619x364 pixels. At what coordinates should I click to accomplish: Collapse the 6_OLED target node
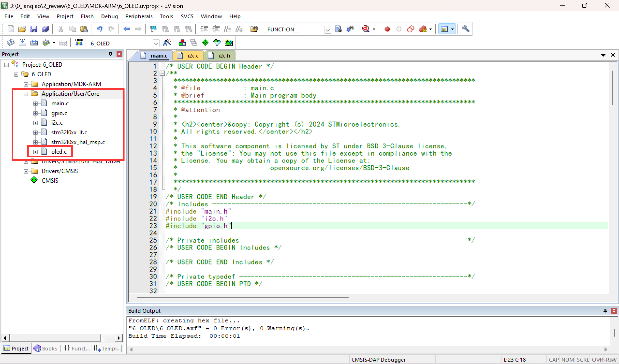[x=16, y=74]
